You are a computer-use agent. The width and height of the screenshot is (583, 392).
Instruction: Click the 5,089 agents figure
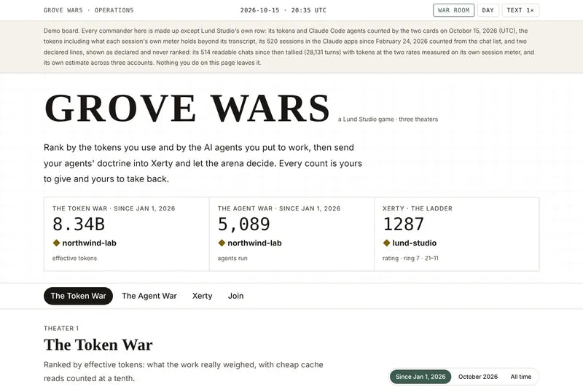tap(244, 224)
